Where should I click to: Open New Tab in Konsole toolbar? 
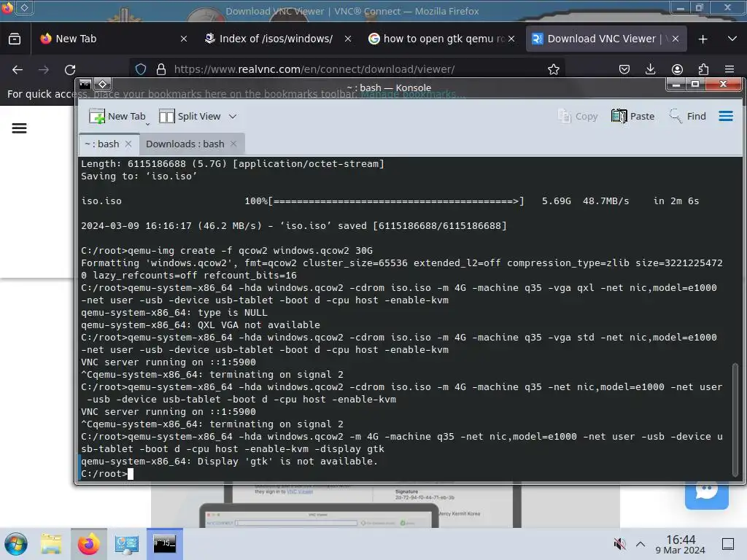117,116
